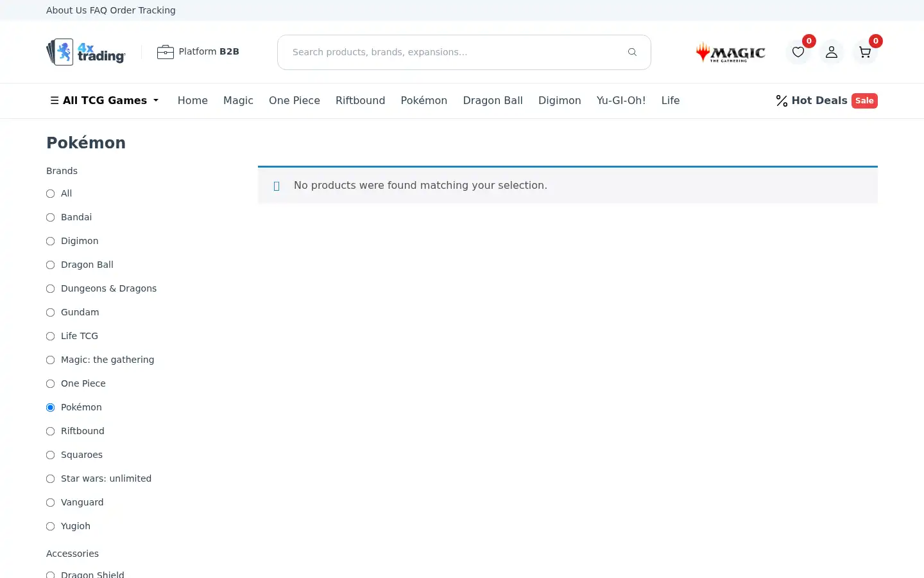This screenshot has height=578, width=924.
Task: Select the Pokémon brand radio button
Action: [x=51, y=408]
